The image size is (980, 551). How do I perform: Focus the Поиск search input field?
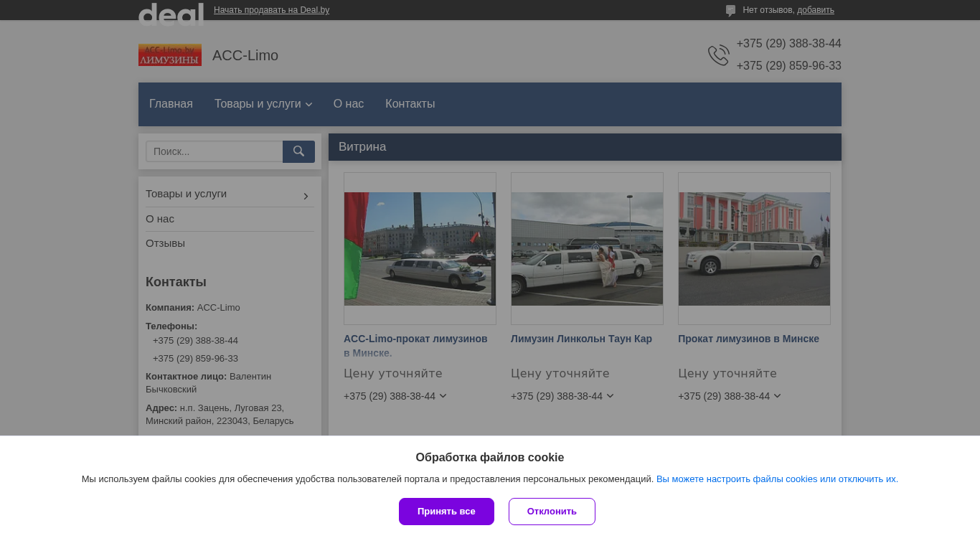215,151
